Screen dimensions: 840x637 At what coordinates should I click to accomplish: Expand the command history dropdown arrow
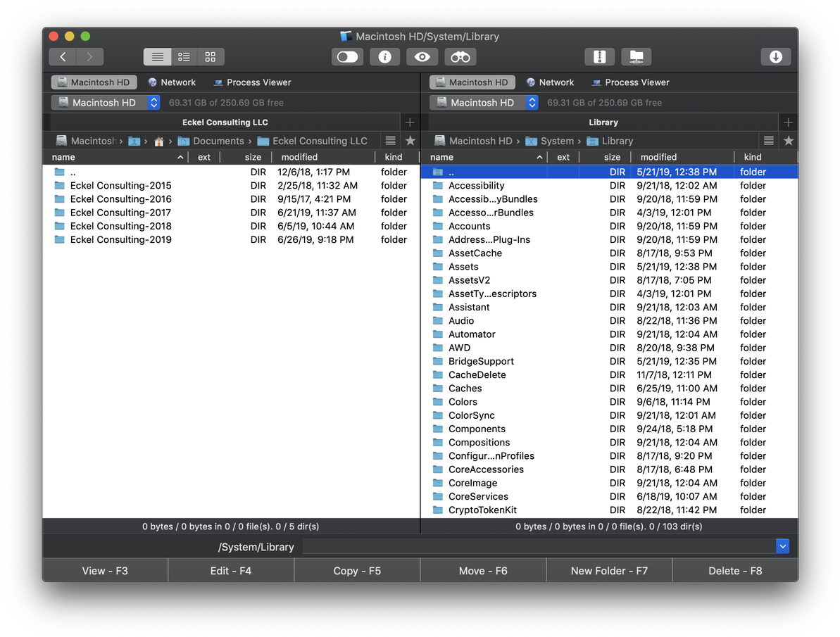coord(783,546)
